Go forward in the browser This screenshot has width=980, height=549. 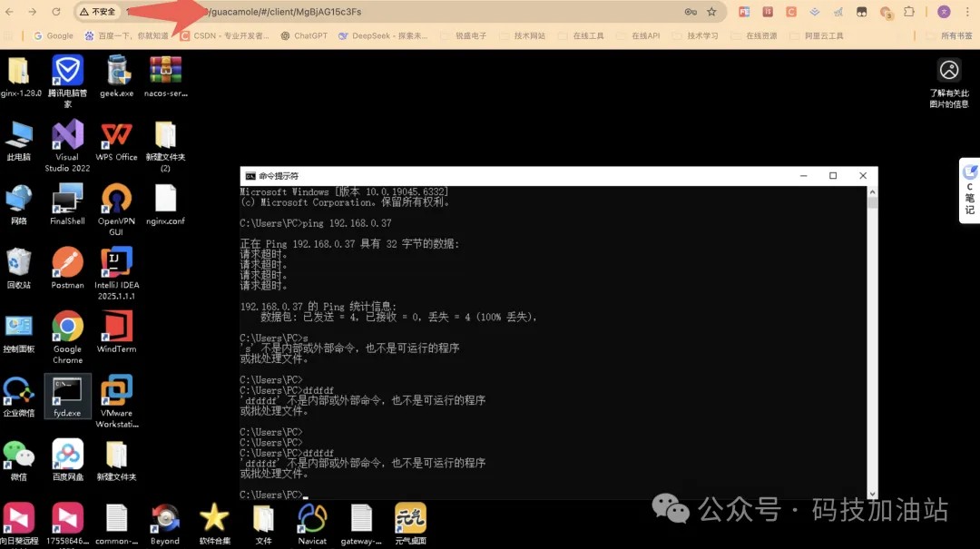point(33,12)
